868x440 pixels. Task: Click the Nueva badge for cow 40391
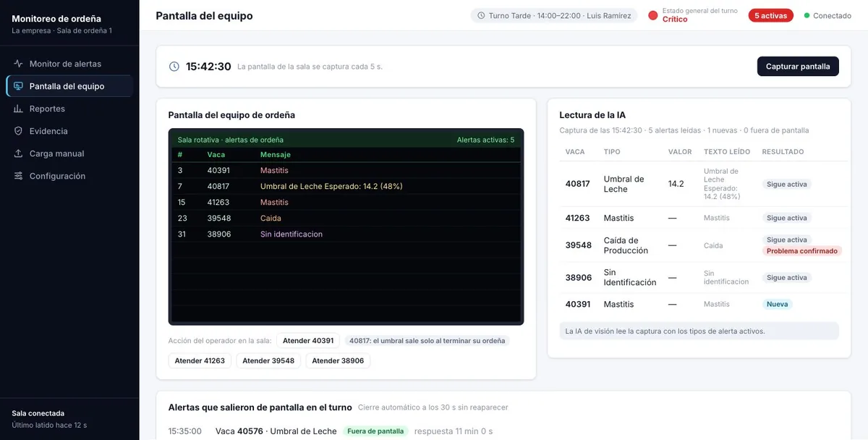pyautogui.click(x=778, y=304)
